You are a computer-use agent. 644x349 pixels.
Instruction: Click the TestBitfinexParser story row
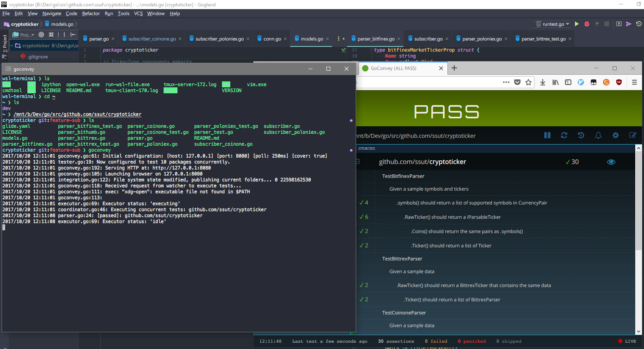pos(496,176)
